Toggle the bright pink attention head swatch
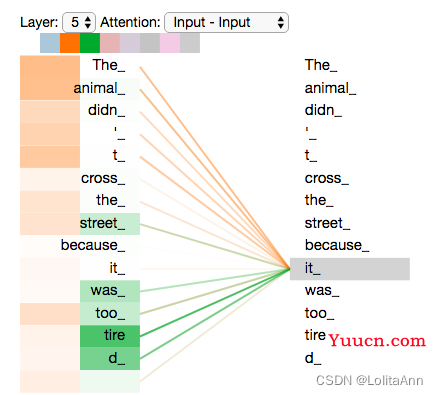 tap(170, 43)
